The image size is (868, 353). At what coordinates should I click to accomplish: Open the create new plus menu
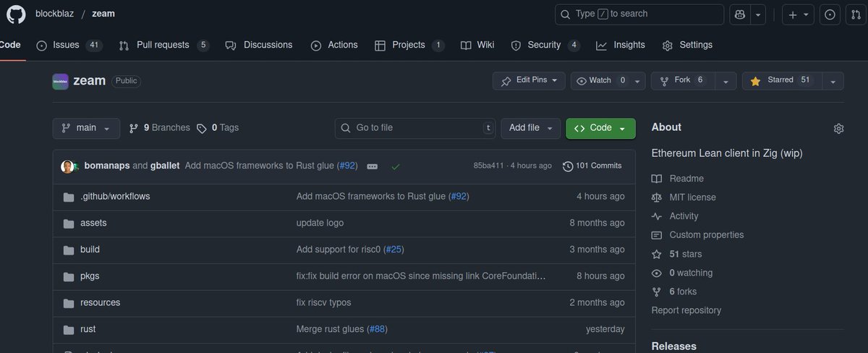(x=799, y=14)
